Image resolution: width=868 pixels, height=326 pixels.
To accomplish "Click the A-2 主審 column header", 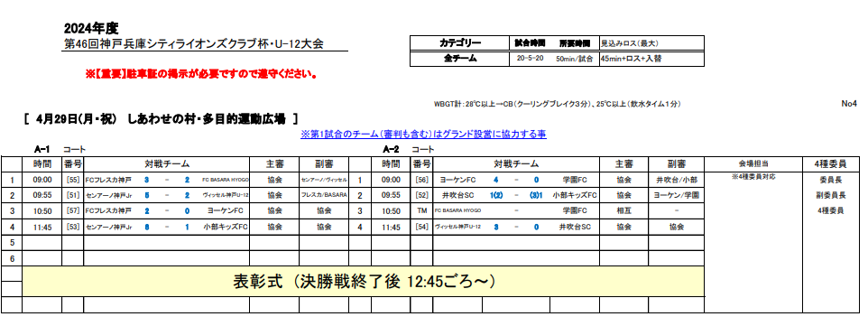I will click(623, 164).
